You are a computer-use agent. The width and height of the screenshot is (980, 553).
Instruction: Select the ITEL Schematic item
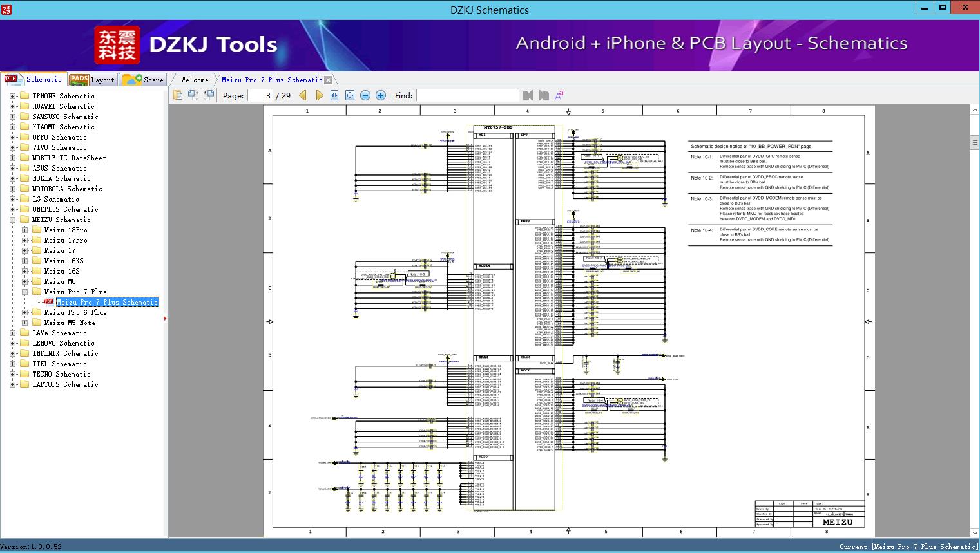click(59, 364)
